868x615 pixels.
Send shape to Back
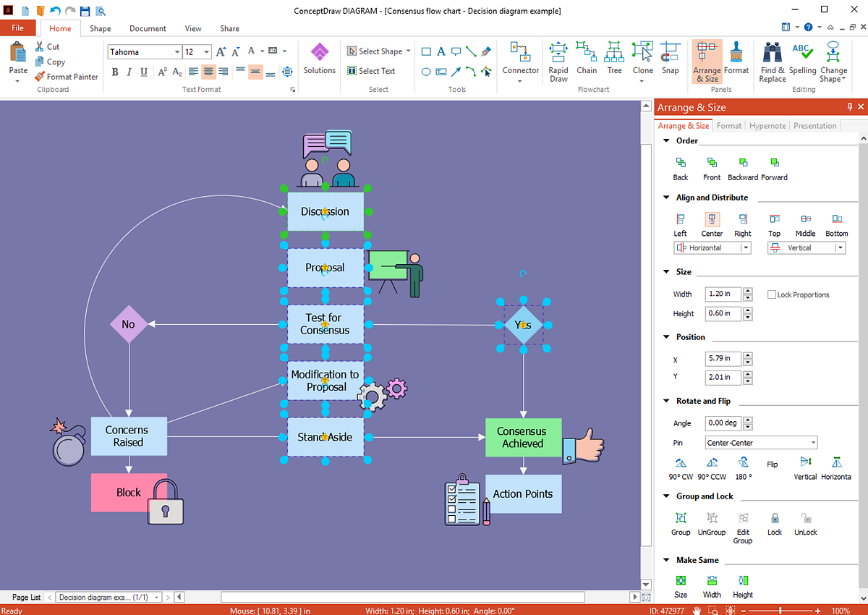681,169
